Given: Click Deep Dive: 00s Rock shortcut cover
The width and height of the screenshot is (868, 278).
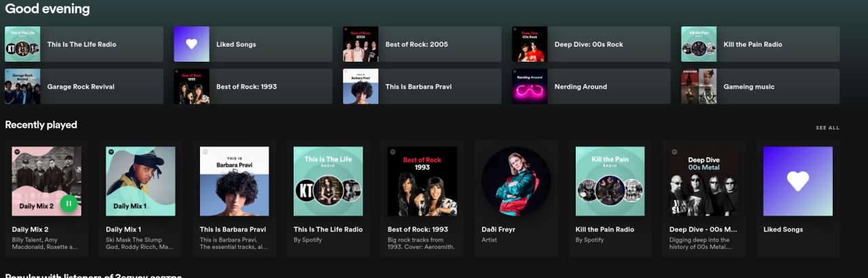Looking at the screenshot, I should tap(530, 44).
